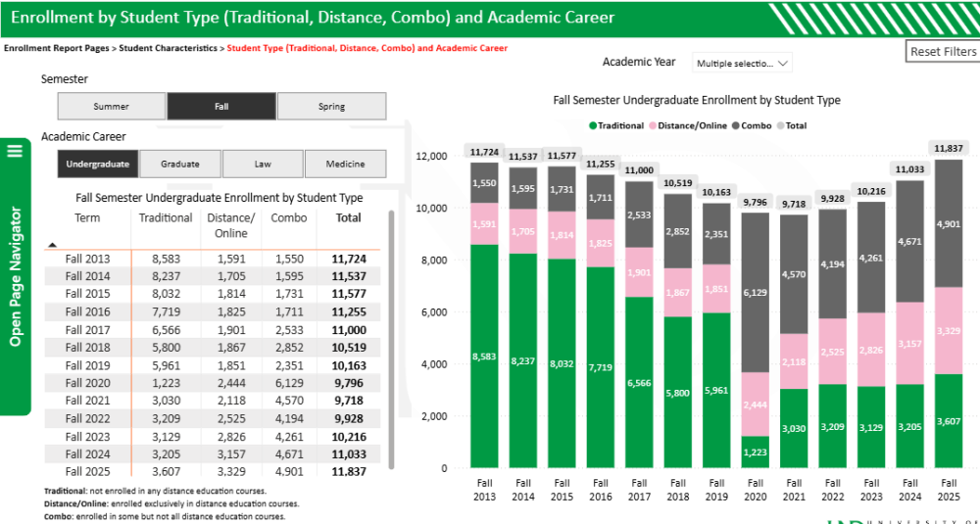Toggle the Combo legend marker
The image size is (980, 524).
tap(735, 125)
